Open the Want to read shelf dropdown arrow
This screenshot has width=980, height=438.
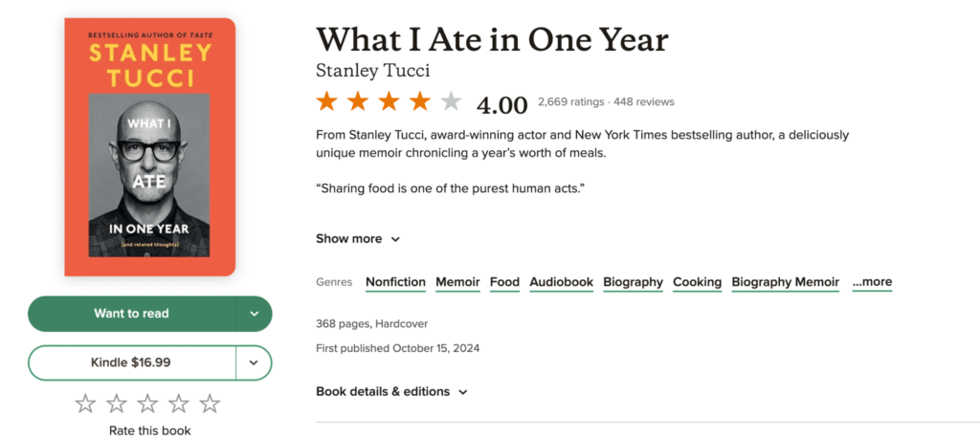coord(254,314)
